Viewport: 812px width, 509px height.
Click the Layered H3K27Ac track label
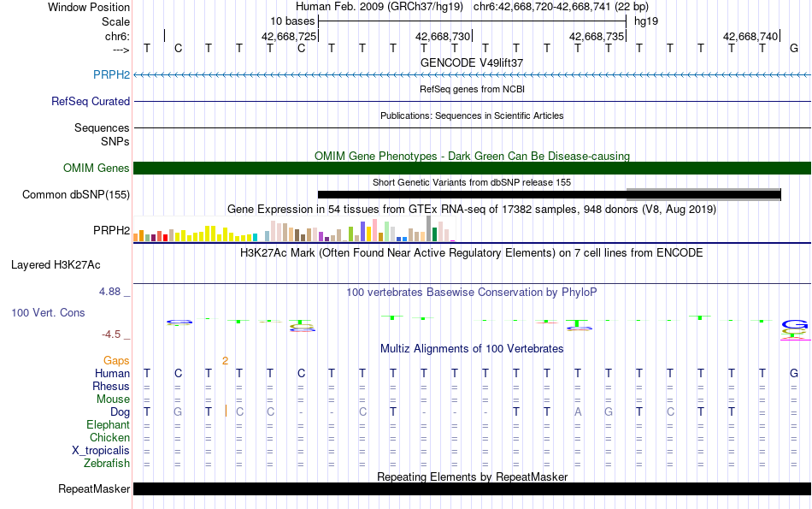pyautogui.click(x=56, y=265)
